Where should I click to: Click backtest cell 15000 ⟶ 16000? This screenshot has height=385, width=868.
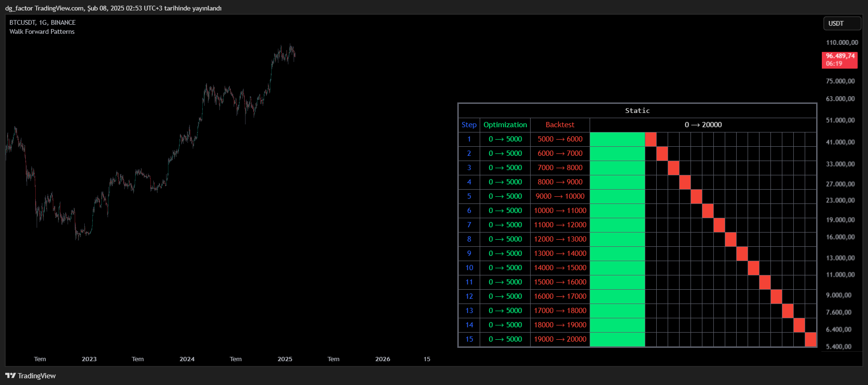click(x=560, y=282)
